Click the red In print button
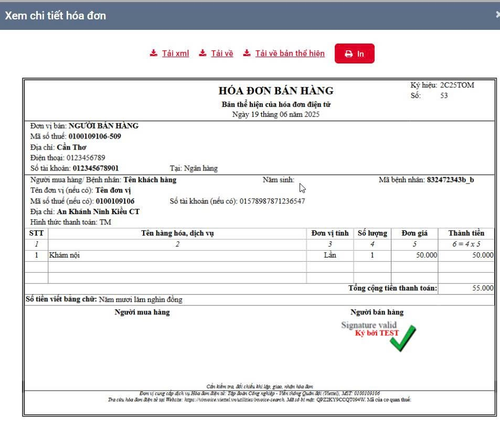This screenshot has width=500, height=427. (355, 53)
